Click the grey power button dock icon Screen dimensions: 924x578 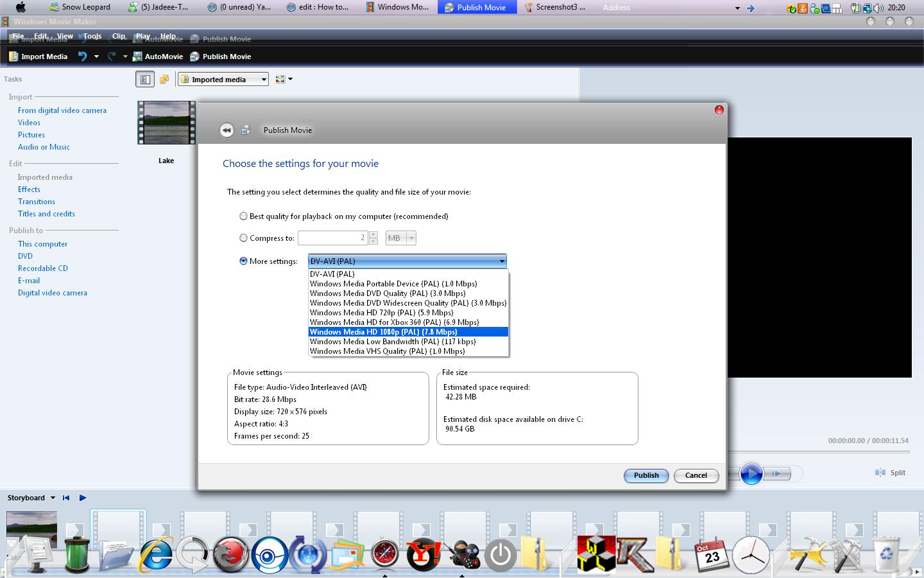501,554
